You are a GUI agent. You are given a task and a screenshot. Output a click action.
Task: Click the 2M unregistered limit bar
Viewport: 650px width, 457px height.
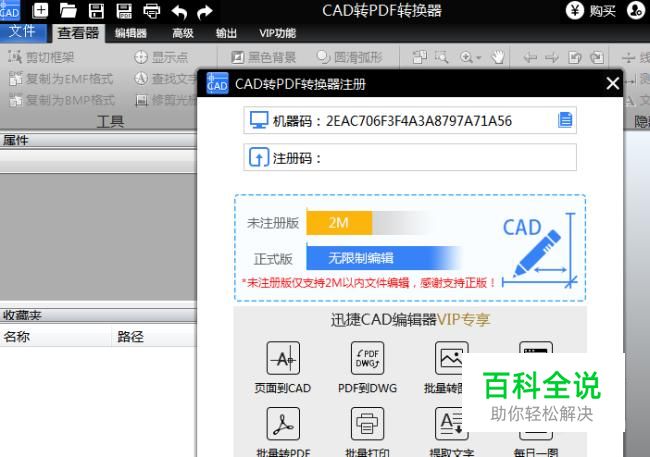339,223
